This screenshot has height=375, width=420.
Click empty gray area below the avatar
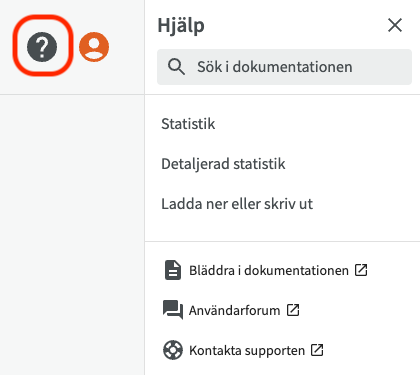72,233
